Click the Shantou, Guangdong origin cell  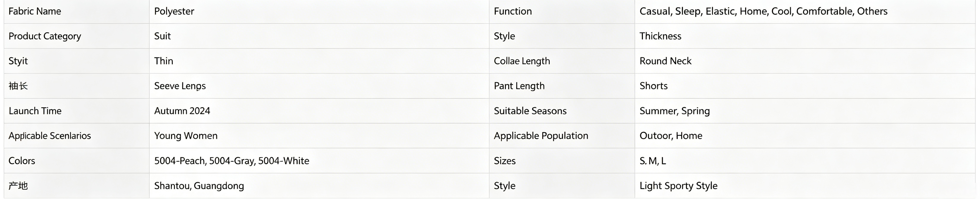pos(319,186)
